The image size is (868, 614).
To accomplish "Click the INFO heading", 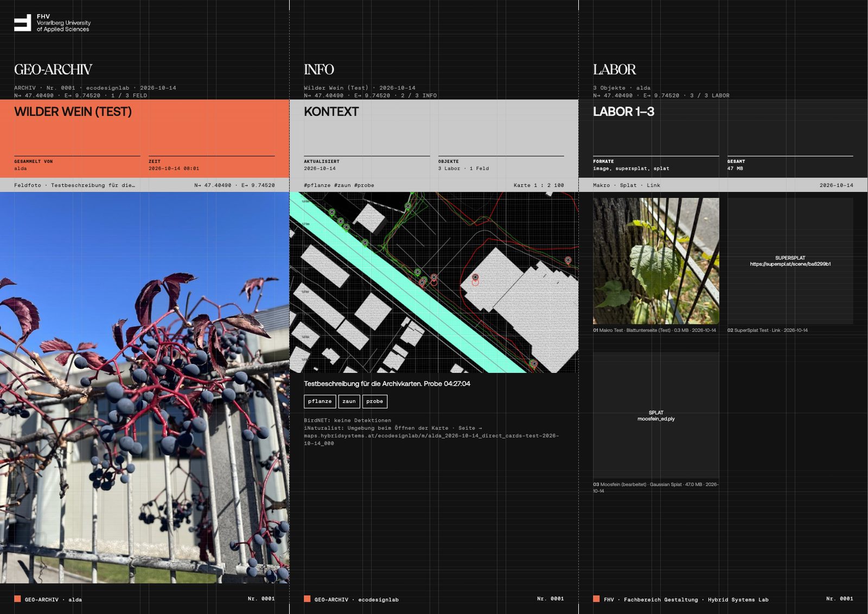I will [319, 69].
